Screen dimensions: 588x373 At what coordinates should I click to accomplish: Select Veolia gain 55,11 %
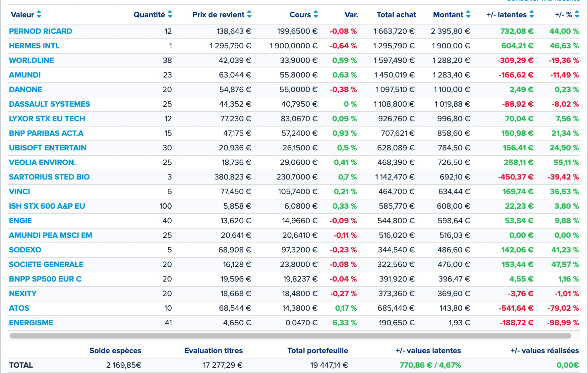[566, 162]
